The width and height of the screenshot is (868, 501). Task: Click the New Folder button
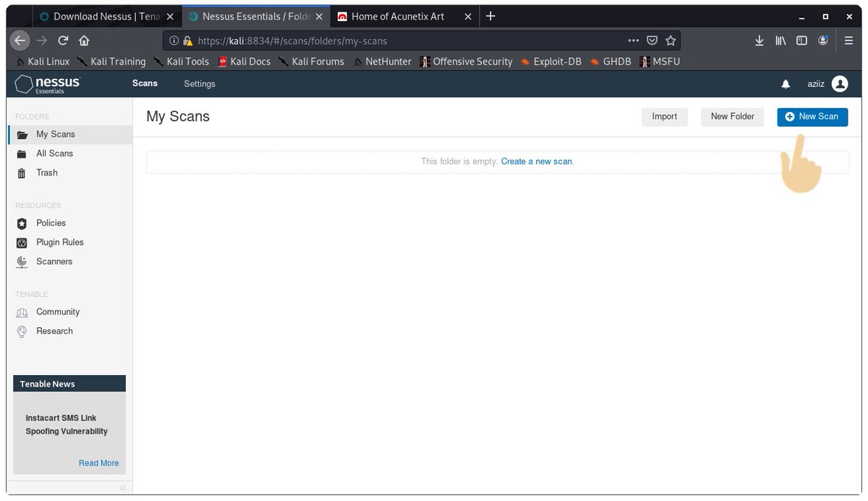732,117
